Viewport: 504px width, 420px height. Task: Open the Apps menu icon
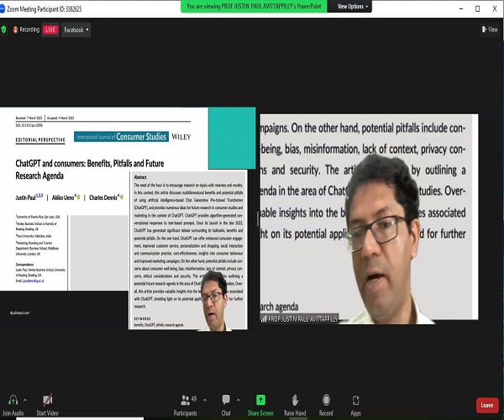pyautogui.click(x=355, y=401)
